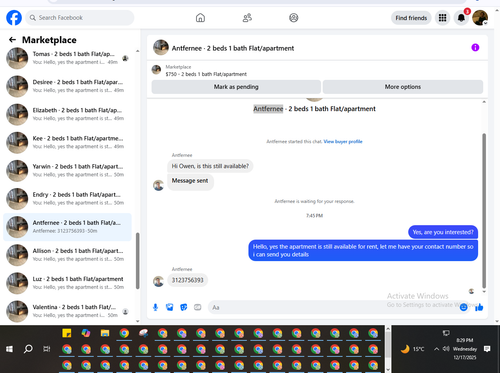Open the account profile picture menu
500x373 pixels.
click(x=480, y=18)
